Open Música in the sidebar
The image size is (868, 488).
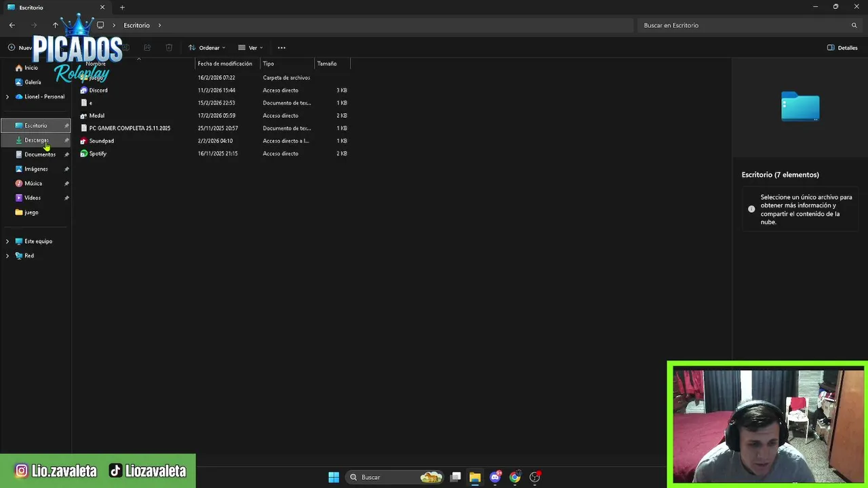(x=33, y=184)
